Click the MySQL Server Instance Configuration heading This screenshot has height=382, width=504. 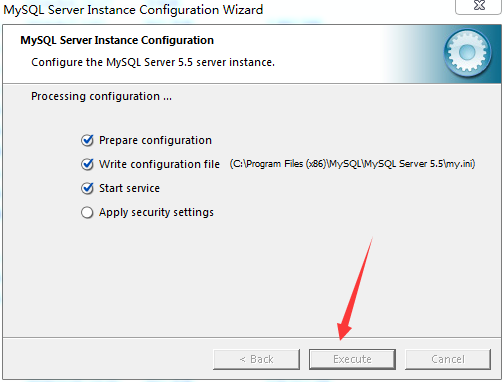point(117,40)
